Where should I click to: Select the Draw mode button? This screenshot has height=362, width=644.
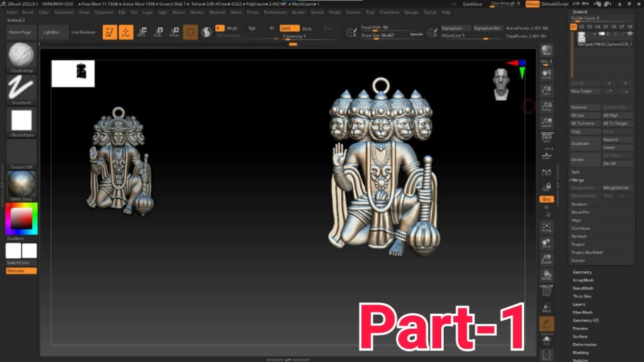tap(126, 32)
